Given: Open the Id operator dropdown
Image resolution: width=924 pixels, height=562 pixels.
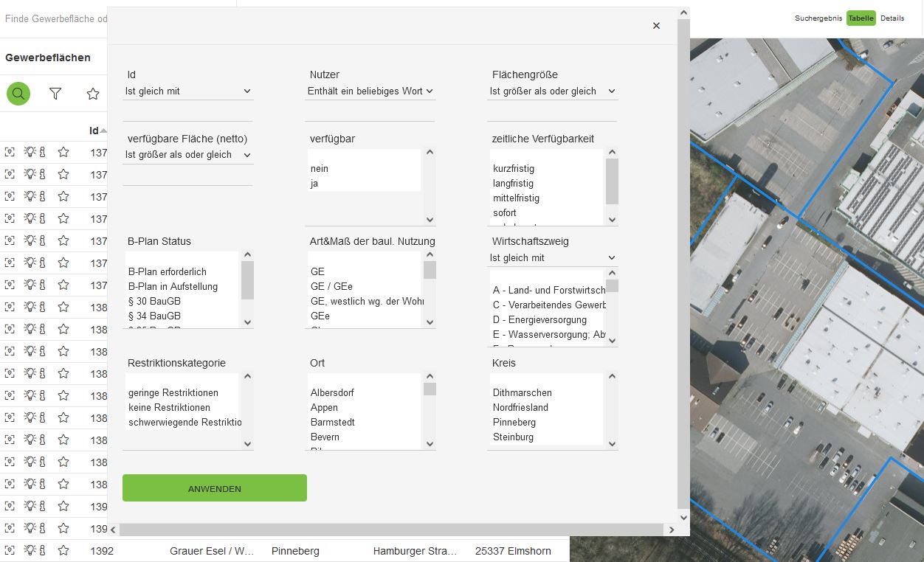Looking at the screenshot, I should tap(188, 91).
